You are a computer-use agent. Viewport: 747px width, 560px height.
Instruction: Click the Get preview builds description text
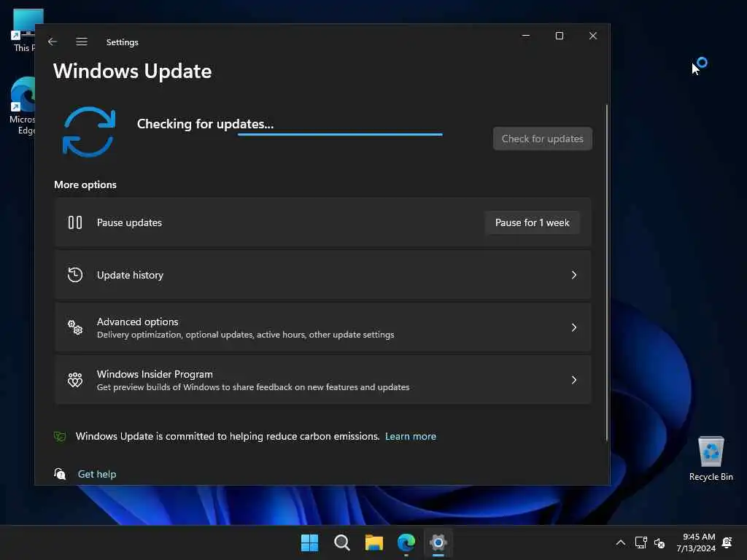click(253, 387)
